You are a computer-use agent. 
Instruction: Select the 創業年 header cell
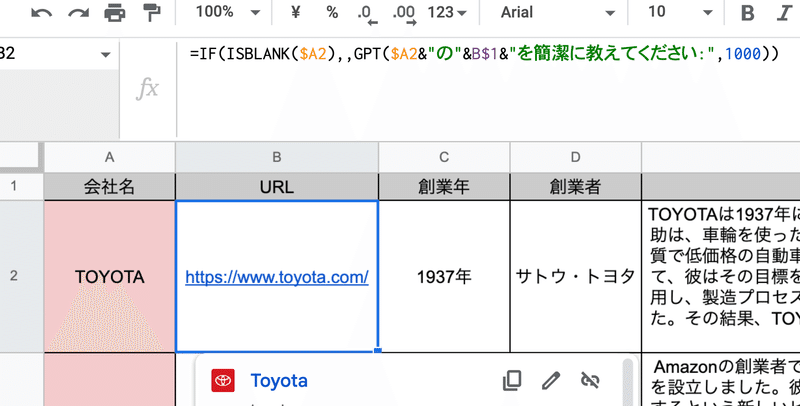[444, 187]
